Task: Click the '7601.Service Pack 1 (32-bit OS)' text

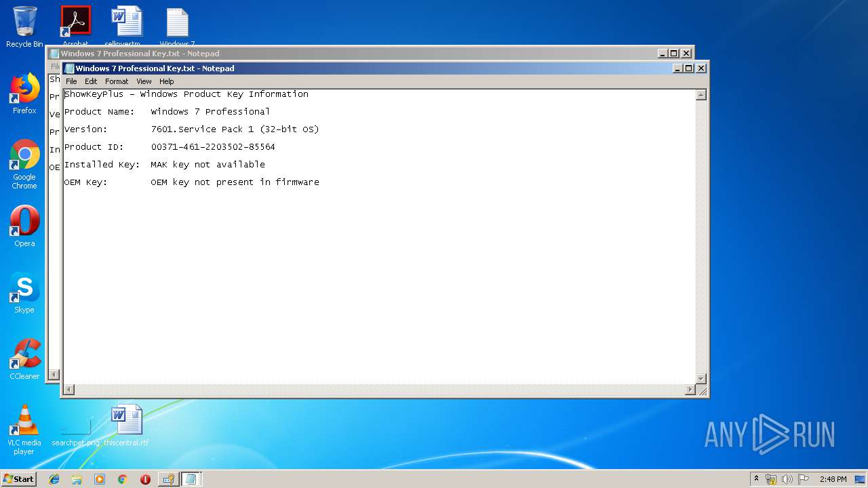Action: click(235, 129)
